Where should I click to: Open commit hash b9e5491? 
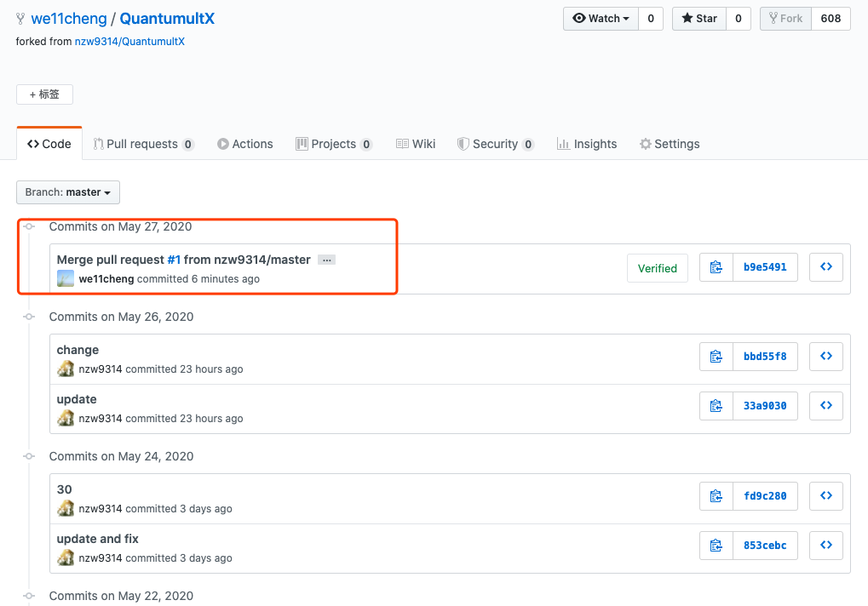point(765,267)
